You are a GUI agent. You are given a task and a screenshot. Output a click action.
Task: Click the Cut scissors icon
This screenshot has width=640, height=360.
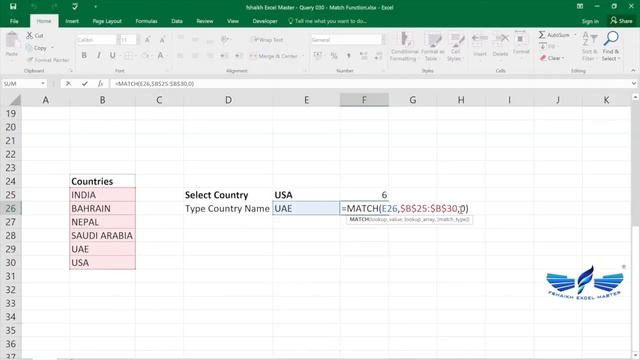[x=30, y=36]
